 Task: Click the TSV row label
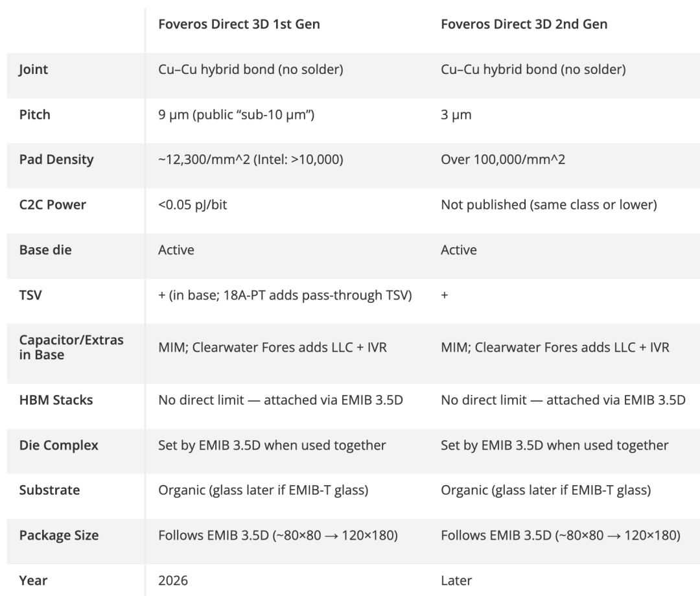coord(30,295)
